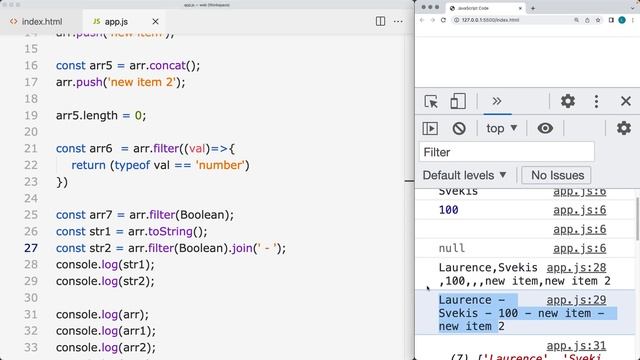This screenshot has height=360, width=640.
Task: Go back in the browser
Action: click(x=422, y=20)
